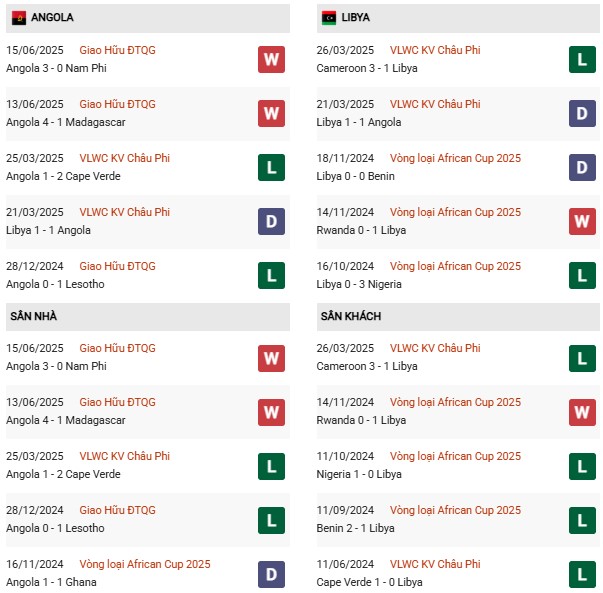603x593 pixels.
Task: Select the LIBYA team header
Action: [355, 18]
